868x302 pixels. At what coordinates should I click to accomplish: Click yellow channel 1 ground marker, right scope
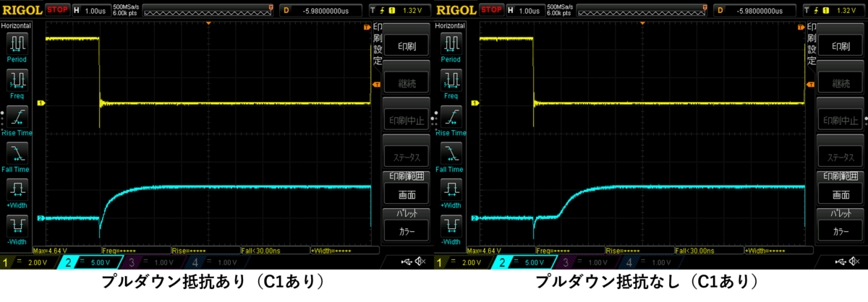click(475, 104)
